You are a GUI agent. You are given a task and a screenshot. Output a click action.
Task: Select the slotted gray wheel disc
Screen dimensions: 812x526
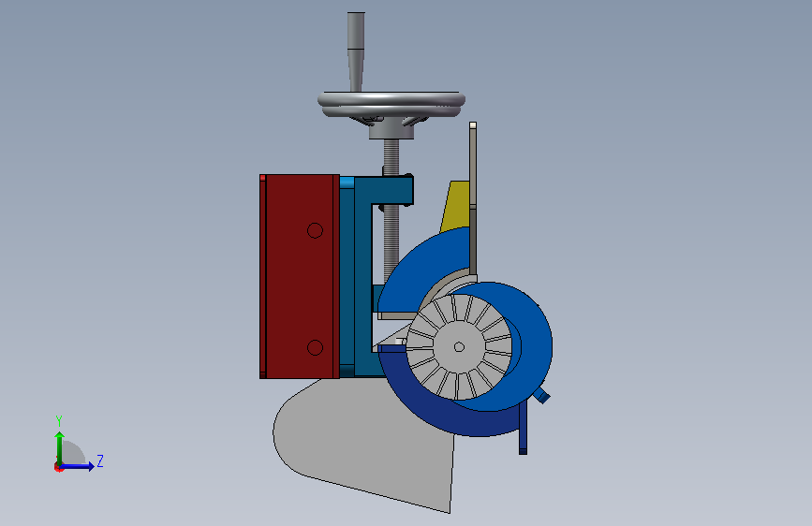click(x=459, y=347)
